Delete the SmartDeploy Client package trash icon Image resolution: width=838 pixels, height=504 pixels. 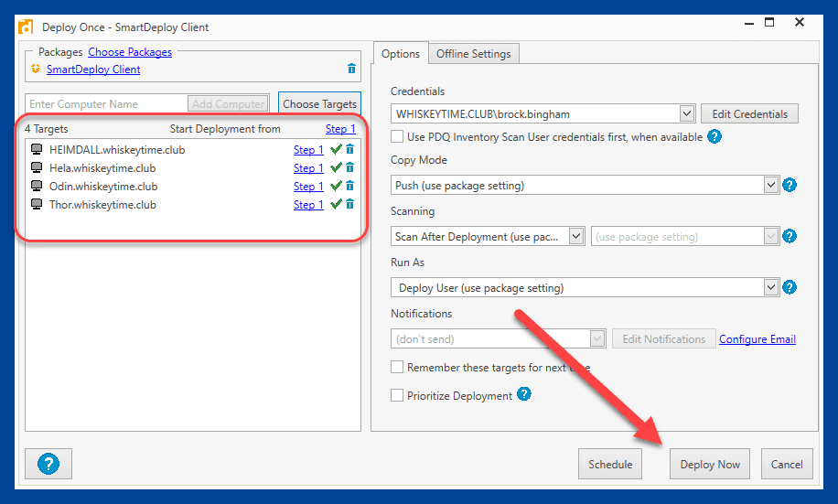[x=351, y=69]
